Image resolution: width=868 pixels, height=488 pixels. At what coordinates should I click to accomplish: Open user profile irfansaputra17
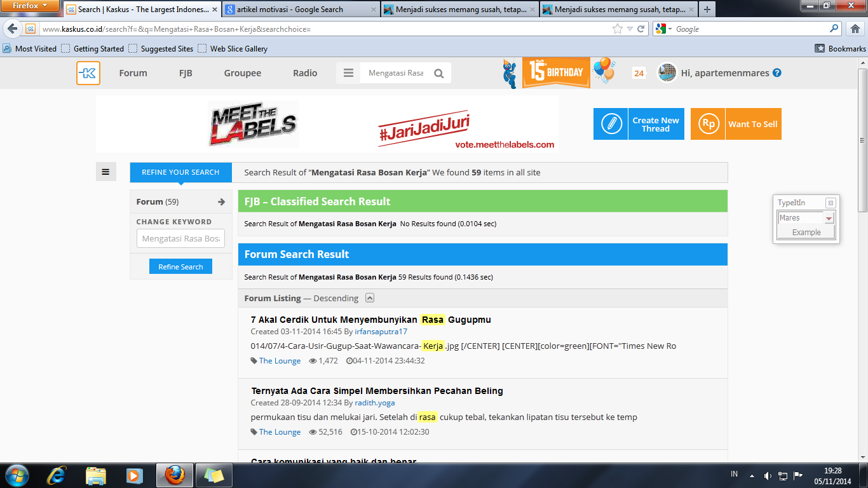[x=381, y=332]
